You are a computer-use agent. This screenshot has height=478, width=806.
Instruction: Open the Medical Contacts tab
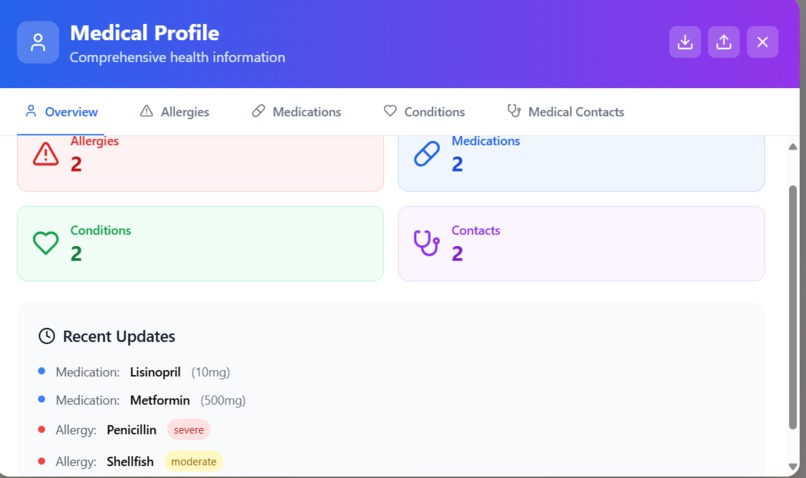tap(565, 112)
